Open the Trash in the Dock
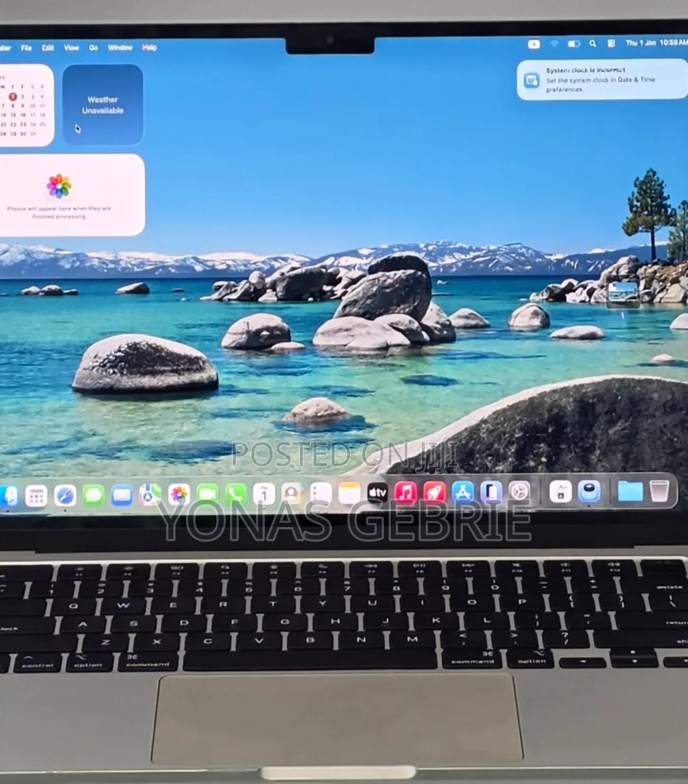This screenshot has width=688, height=784. (659, 491)
